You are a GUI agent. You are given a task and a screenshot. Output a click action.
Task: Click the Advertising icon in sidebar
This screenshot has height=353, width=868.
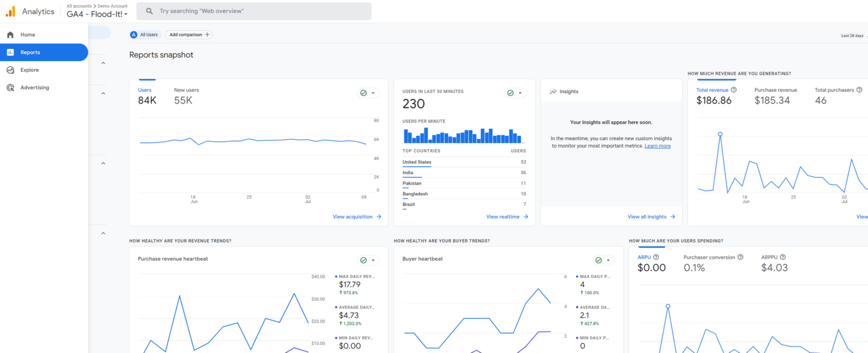coord(10,88)
